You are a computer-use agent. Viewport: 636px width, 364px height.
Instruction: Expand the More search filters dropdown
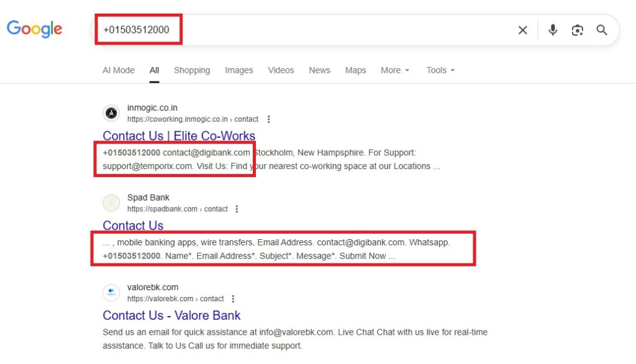395,70
